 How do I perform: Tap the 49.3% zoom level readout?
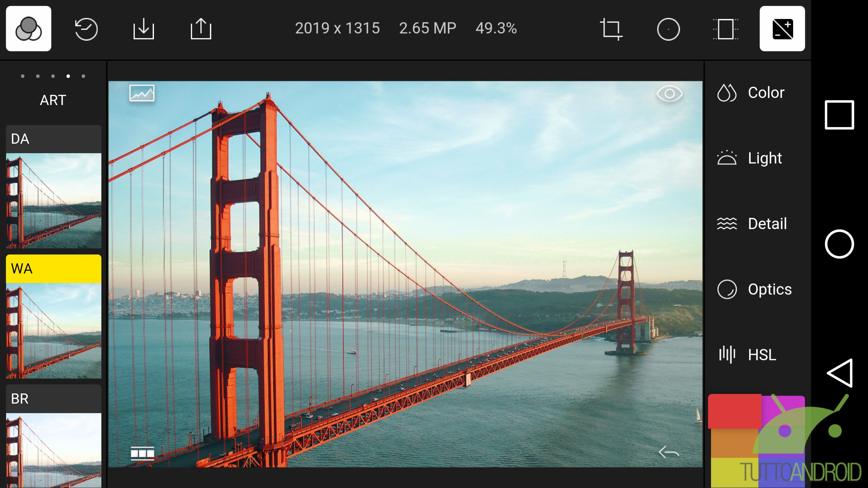(496, 28)
